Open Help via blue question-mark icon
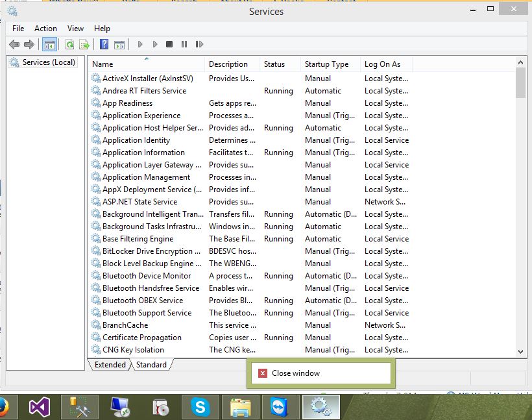Screen dimensions: 532x420 (104, 44)
